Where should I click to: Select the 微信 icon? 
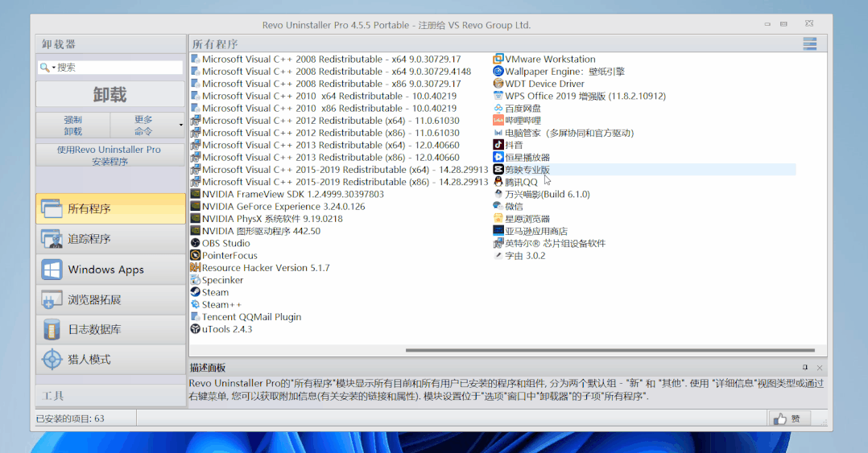click(x=498, y=206)
